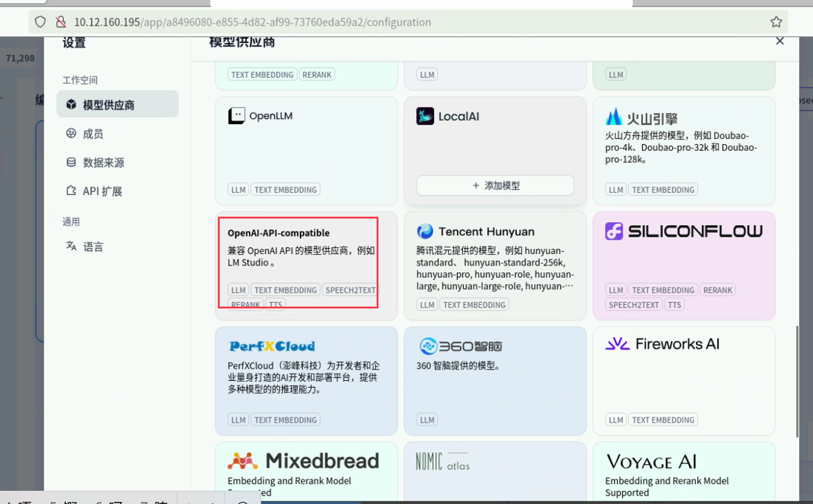
Task: Click the SILICONFLOW purple logo icon
Action: [x=614, y=231]
